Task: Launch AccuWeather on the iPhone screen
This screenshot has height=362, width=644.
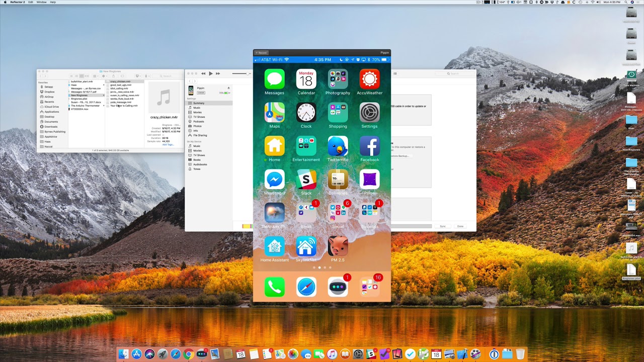Action: [x=369, y=79]
